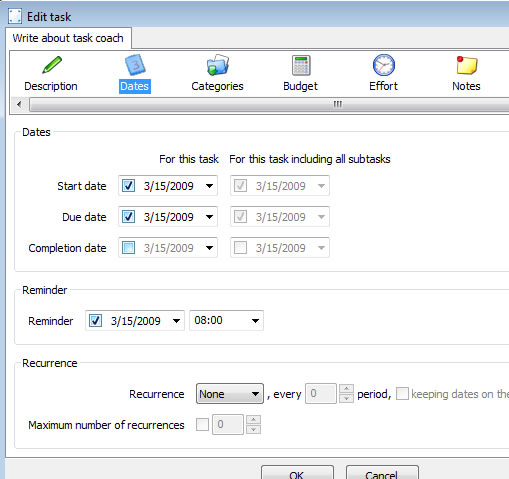The height and width of the screenshot is (479, 509).
Task: Open the Description pencil icon
Action: pos(52,65)
